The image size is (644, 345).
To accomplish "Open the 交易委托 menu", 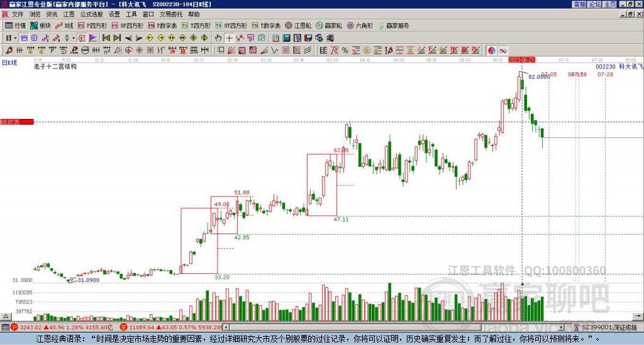I will pyautogui.click(x=171, y=14).
